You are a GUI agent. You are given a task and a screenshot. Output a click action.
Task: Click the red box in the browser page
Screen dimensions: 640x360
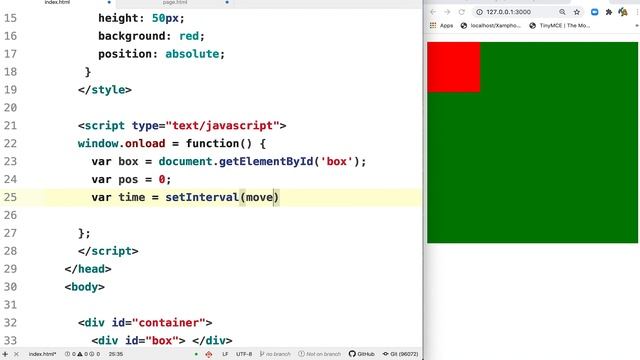click(453, 67)
